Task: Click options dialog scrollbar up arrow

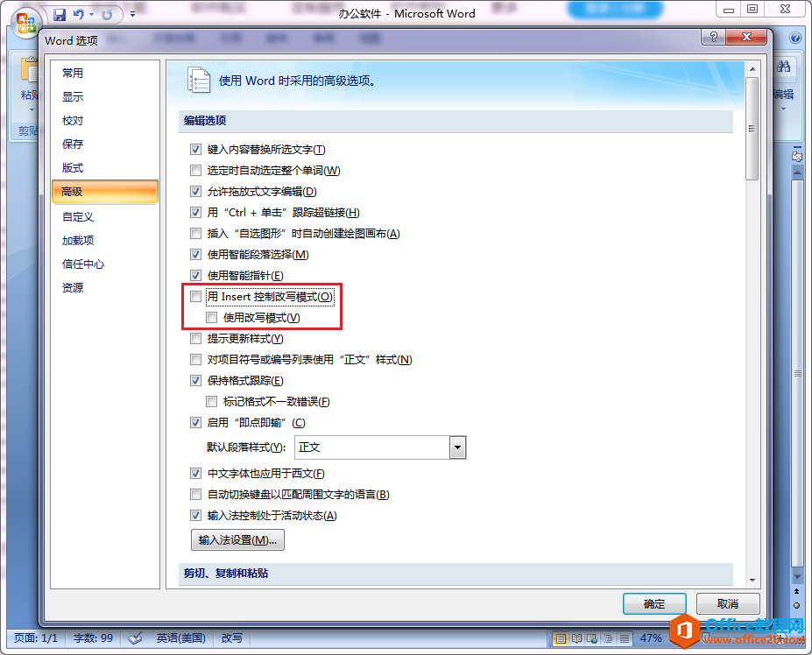Action: tap(752, 69)
